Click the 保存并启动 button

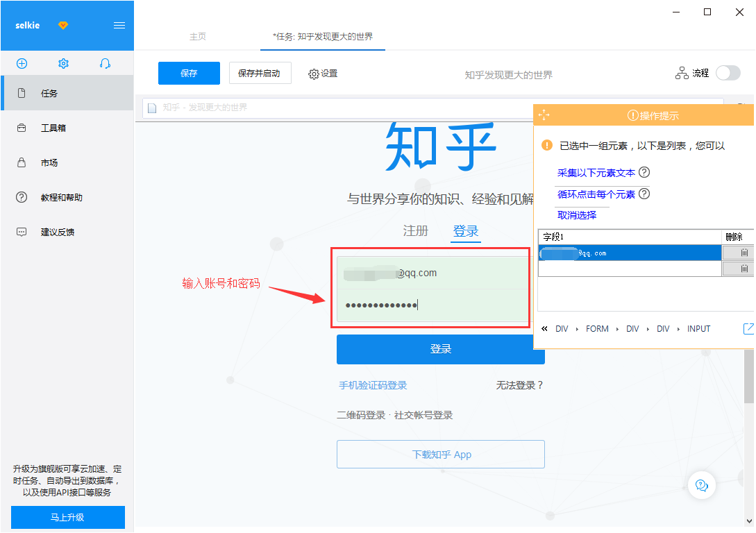click(260, 74)
